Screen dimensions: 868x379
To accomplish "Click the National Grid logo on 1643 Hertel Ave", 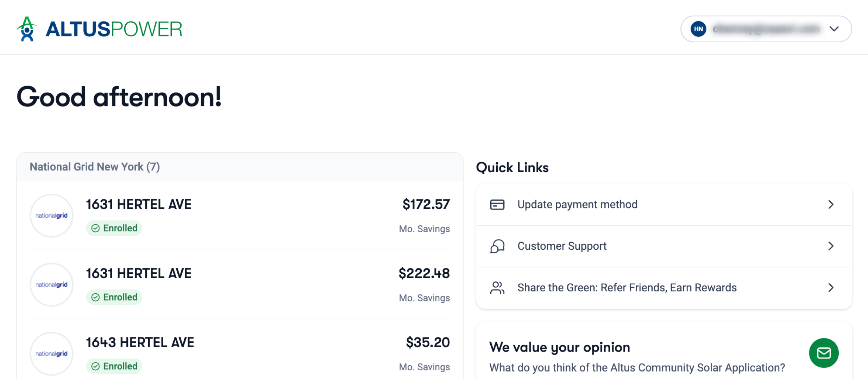I will pyautogui.click(x=51, y=353).
